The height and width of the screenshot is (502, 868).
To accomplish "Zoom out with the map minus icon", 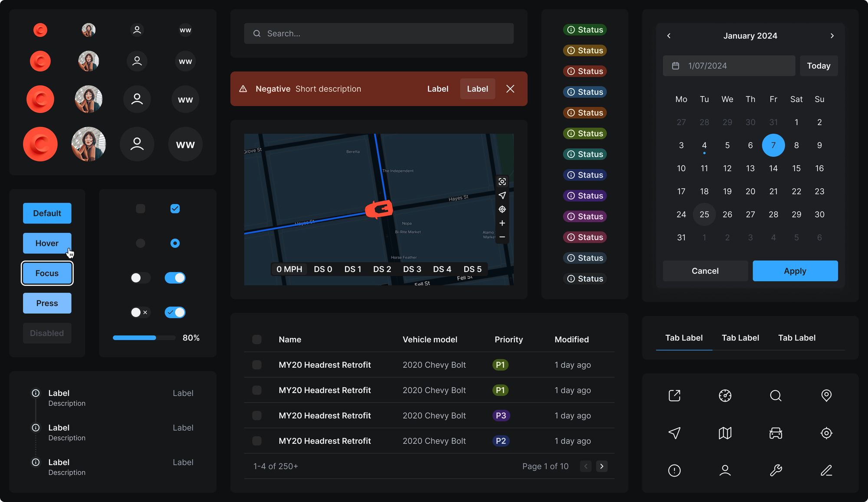I will click(x=502, y=237).
